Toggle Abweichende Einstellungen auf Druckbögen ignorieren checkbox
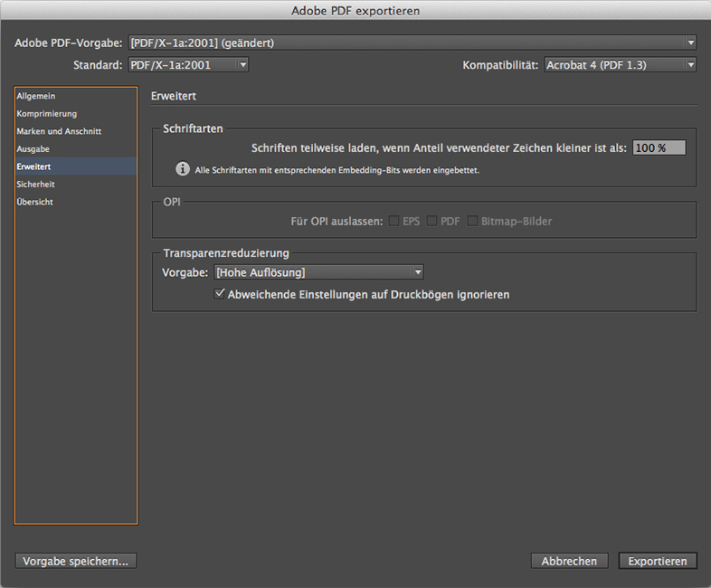 220,294
